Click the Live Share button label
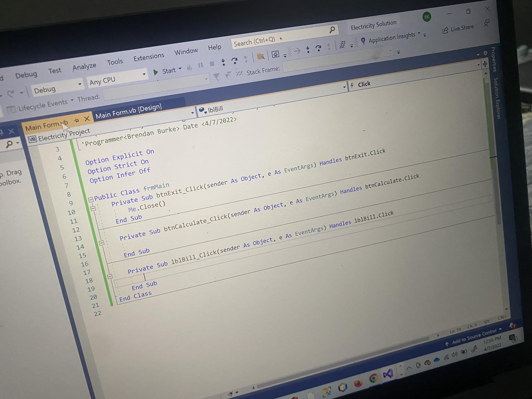This screenshot has height=399, width=532. pyautogui.click(x=462, y=28)
